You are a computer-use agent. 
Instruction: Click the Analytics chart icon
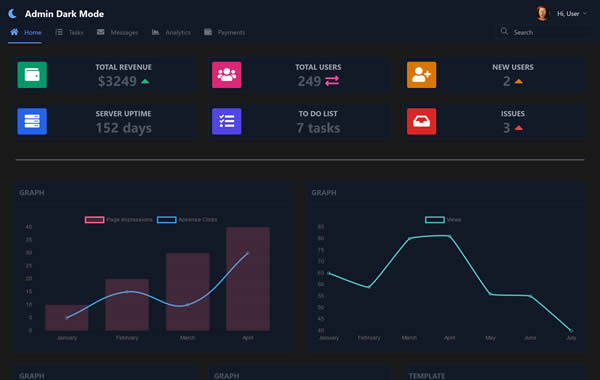155,32
